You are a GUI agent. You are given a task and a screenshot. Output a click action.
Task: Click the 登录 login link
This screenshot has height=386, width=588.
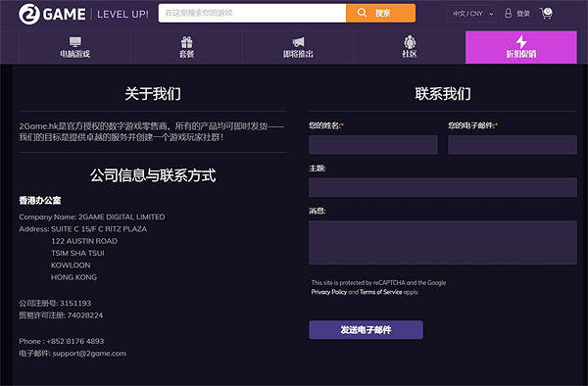[523, 14]
